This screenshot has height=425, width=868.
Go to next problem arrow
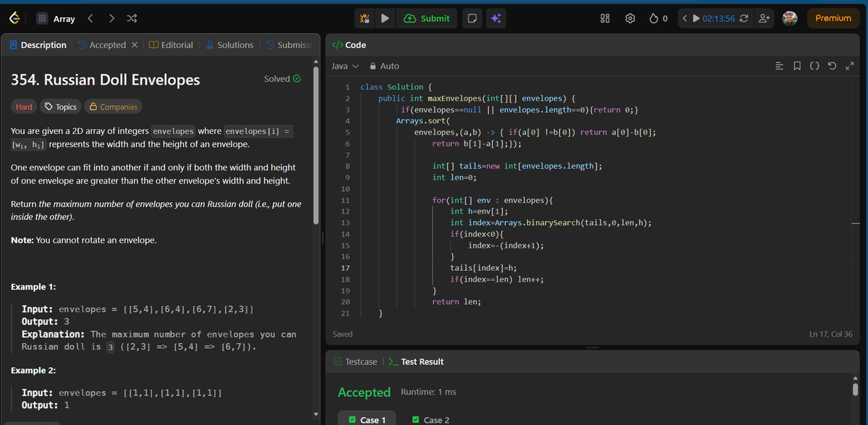pyautogui.click(x=111, y=19)
